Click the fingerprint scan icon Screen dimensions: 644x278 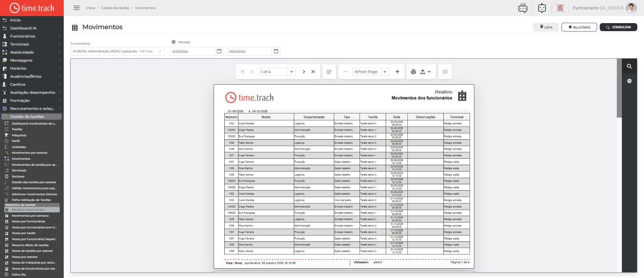point(560,8)
